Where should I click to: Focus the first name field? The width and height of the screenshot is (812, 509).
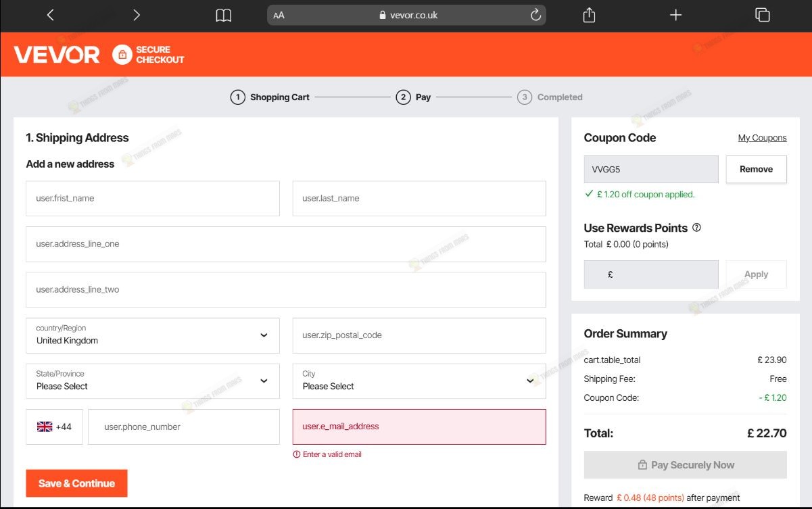pyautogui.click(x=153, y=198)
